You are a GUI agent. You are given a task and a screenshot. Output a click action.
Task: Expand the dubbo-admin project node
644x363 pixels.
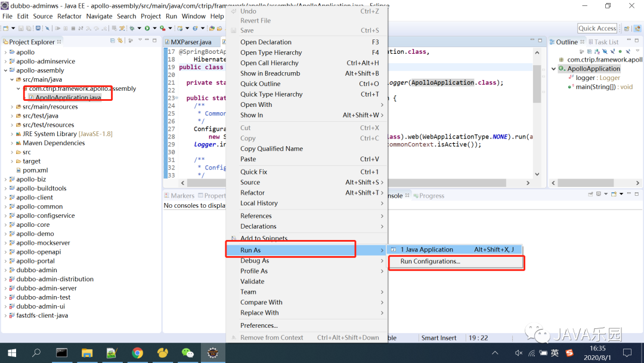coord(6,270)
